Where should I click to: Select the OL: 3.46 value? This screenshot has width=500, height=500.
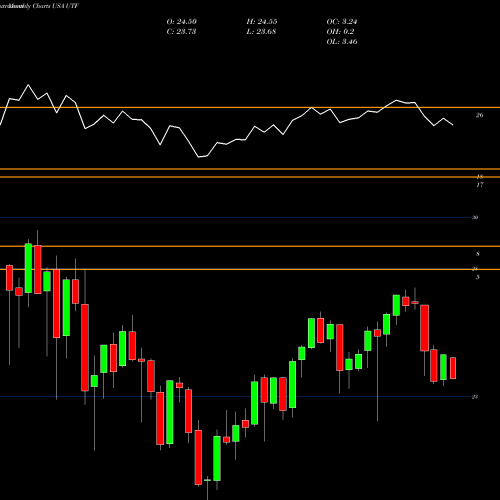pyautogui.click(x=342, y=42)
